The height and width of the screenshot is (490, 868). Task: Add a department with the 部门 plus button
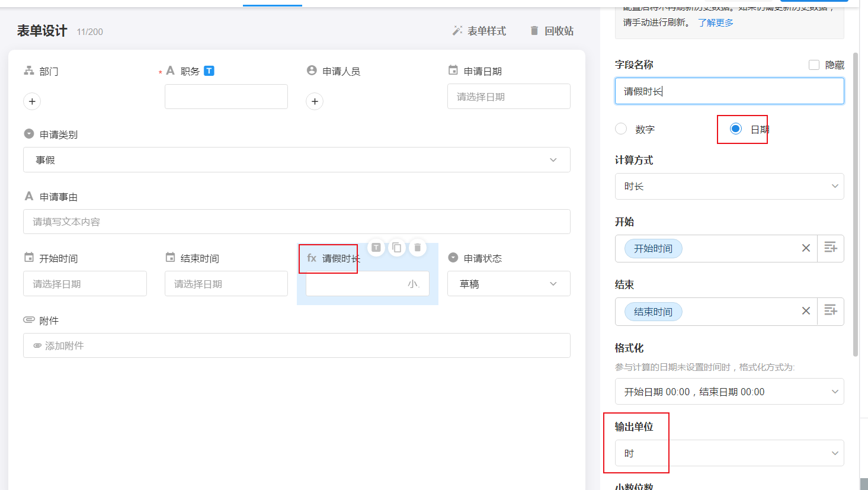(x=32, y=101)
